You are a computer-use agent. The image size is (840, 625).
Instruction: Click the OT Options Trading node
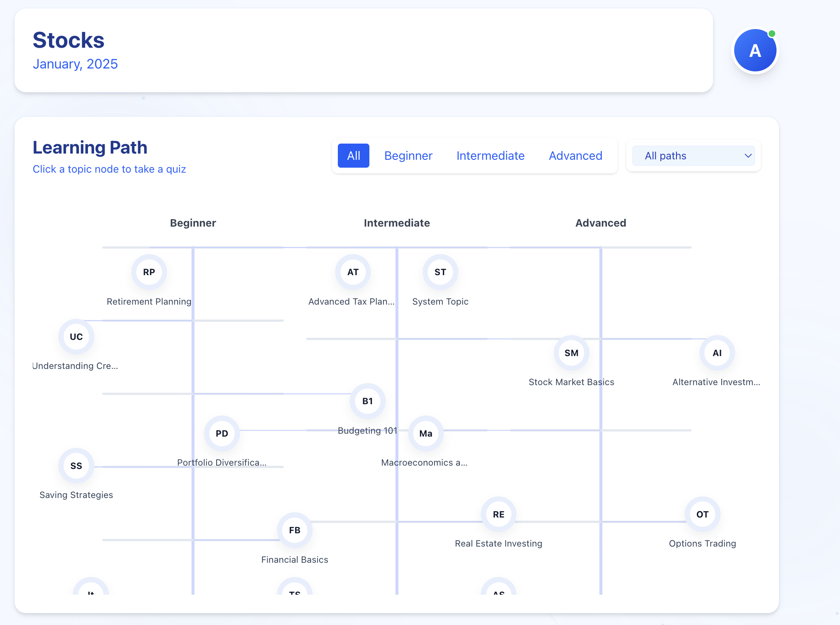(x=702, y=514)
